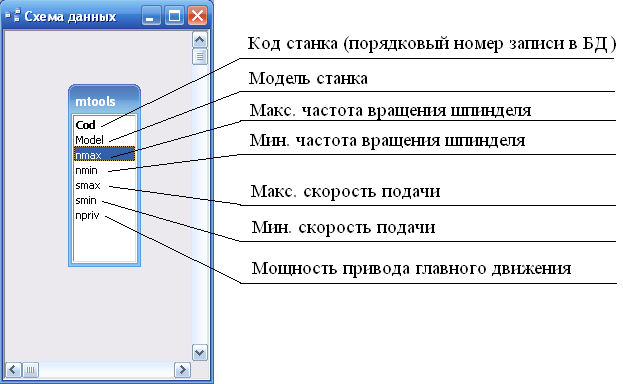Minimize the Схема данных window
This screenshot has height=384, width=623.
pos(151,16)
